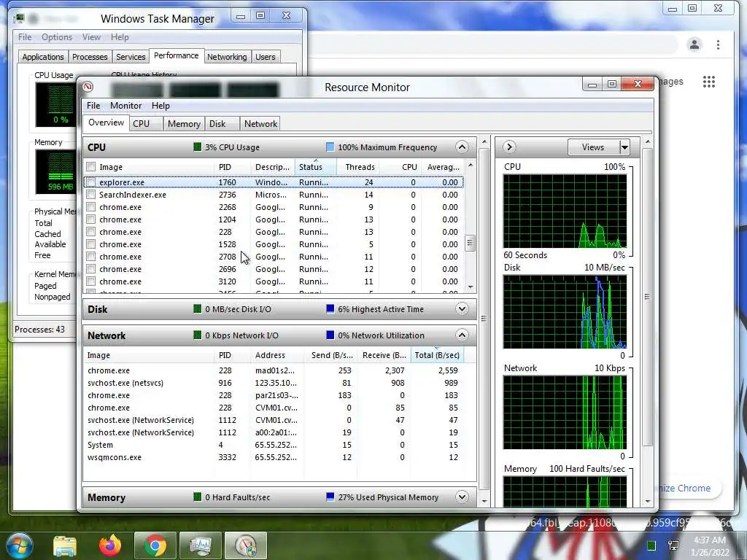Expand the Memory section
Viewport: 747px width, 560px height.
coord(462,497)
